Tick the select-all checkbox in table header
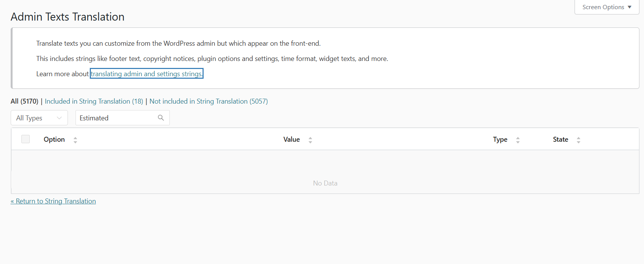 point(26,139)
